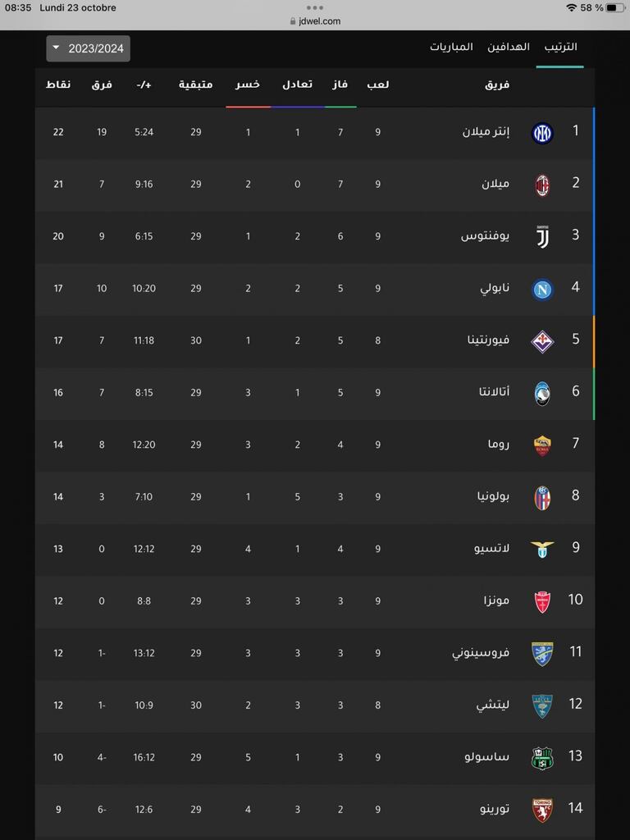The image size is (630, 840).
Task: Open the 2023/2024 season dropdown
Action: point(88,48)
